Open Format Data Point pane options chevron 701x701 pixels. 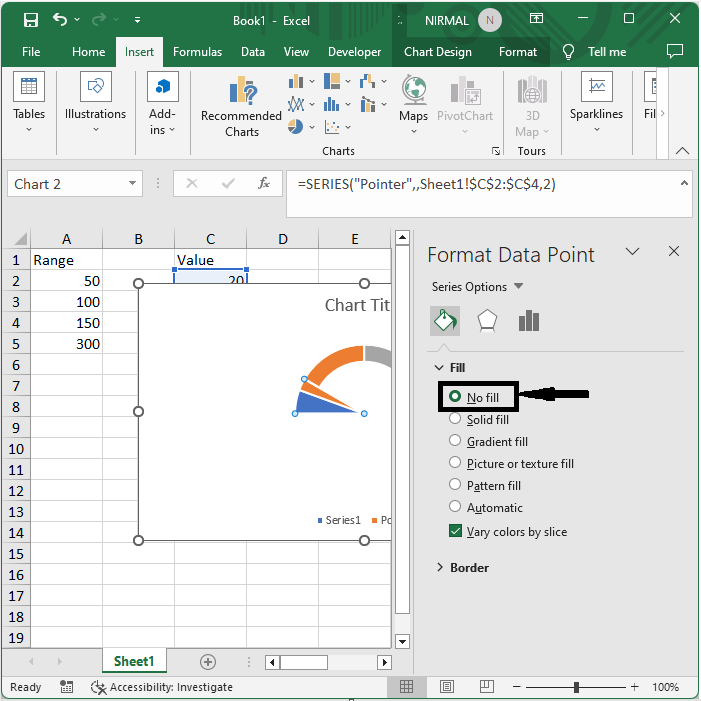(x=632, y=251)
